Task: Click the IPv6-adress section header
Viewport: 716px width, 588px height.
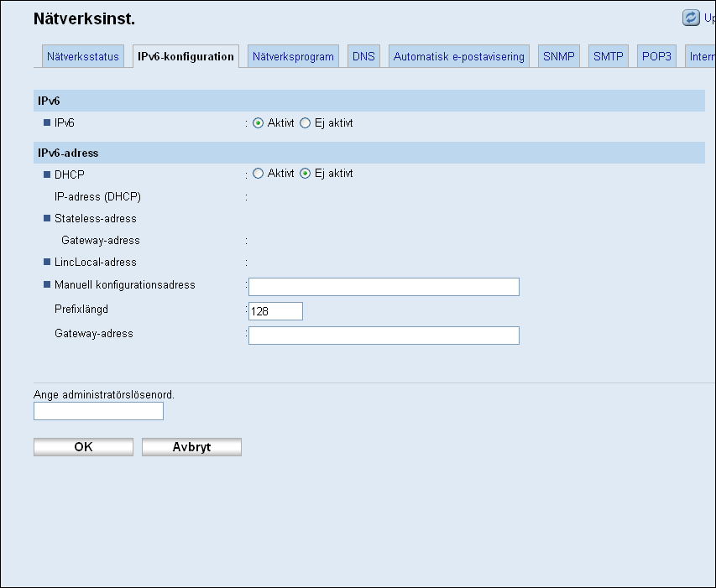Action: coord(369,153)
